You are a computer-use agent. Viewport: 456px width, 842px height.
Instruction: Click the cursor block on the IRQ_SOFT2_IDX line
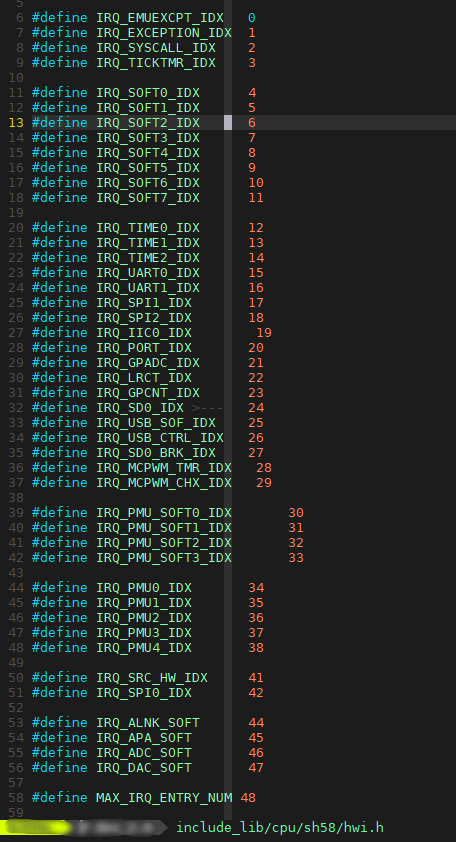click(x=228, y=122)
